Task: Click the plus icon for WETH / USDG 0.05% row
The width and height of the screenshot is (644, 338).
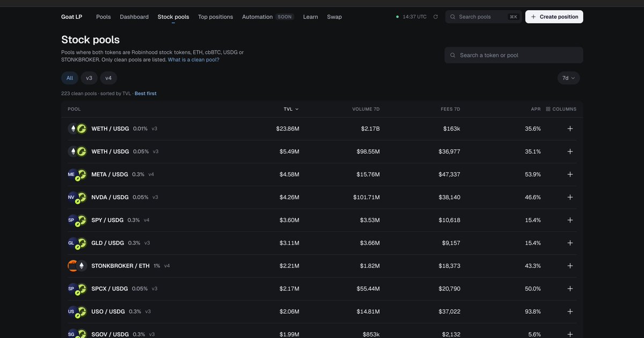Action: pos(570,152)
